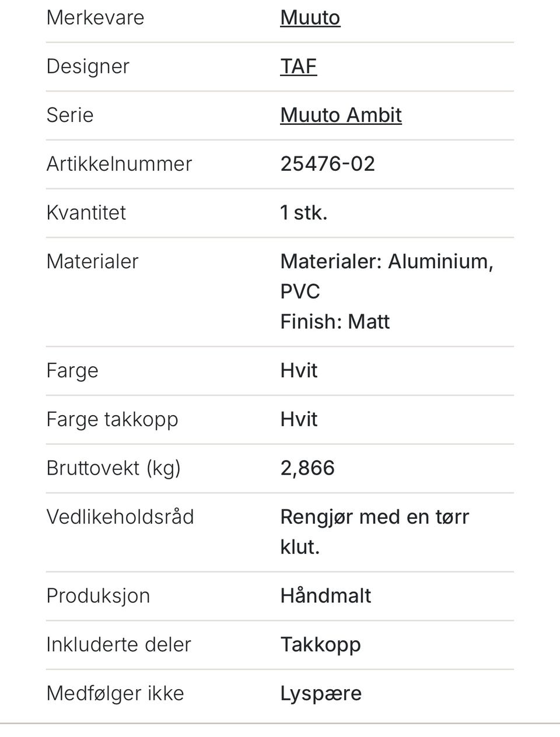
Task: Click the Inkluderte deler value Takkopp
Action: coord(320,645)
